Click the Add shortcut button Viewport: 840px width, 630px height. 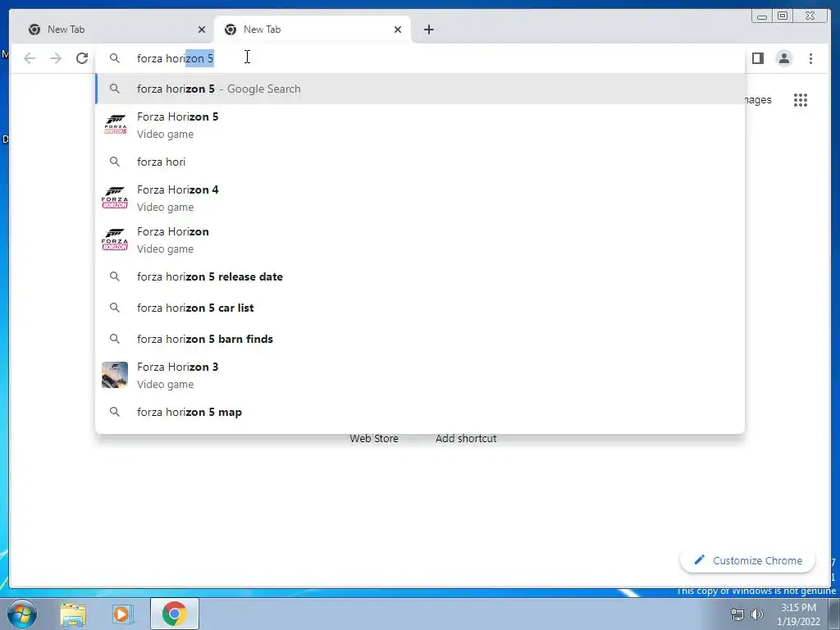(x=466, y=438)
